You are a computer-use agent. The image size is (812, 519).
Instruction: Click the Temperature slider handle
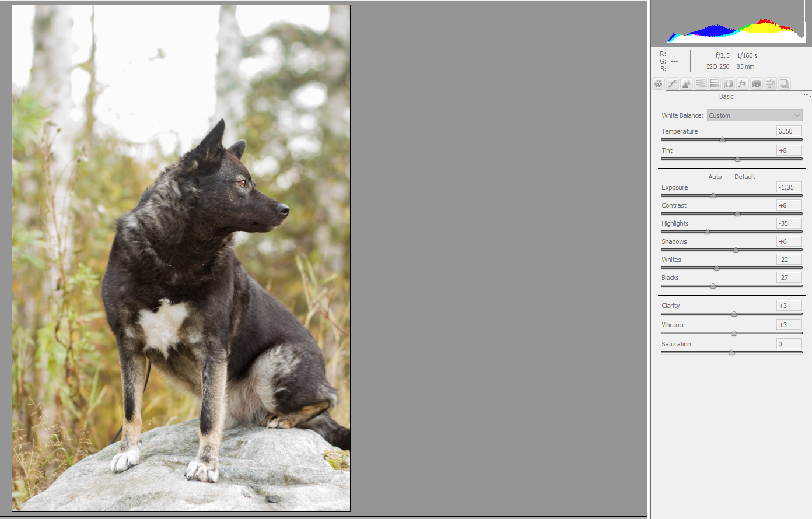click(722, 140)
